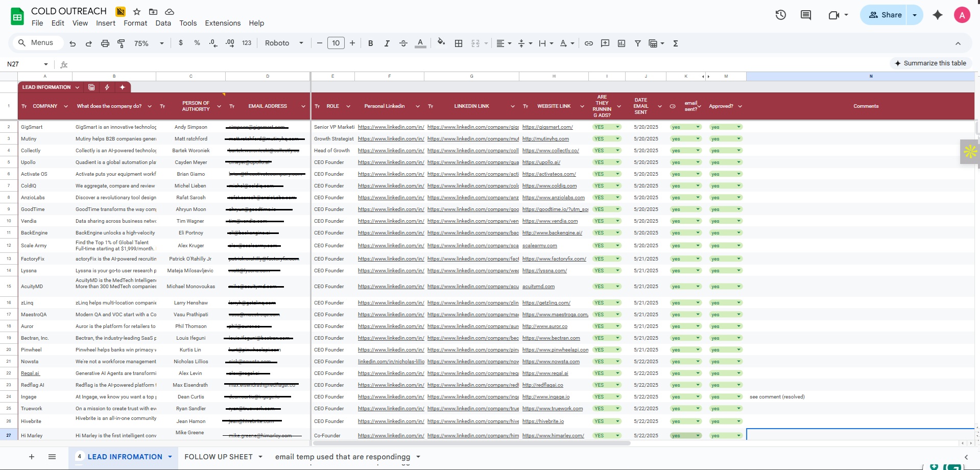
Task: Create a filter with funnel icon
Action: [x=638, y=43]
